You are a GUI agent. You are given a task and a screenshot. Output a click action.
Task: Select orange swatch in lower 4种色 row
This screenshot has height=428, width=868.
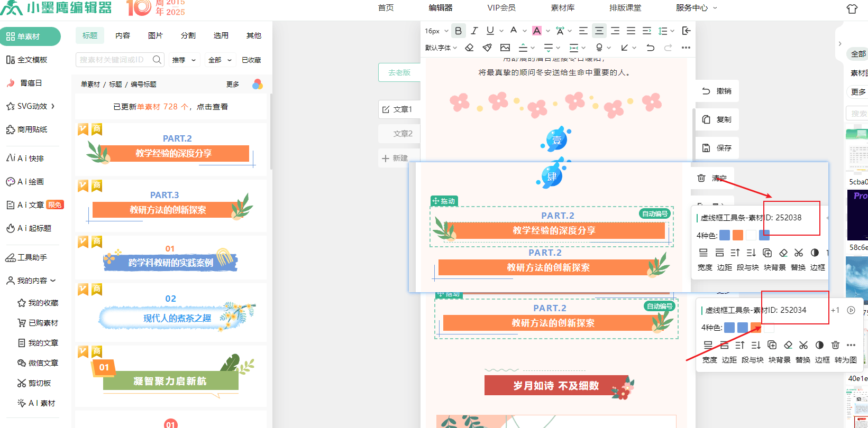click(756, 328)
